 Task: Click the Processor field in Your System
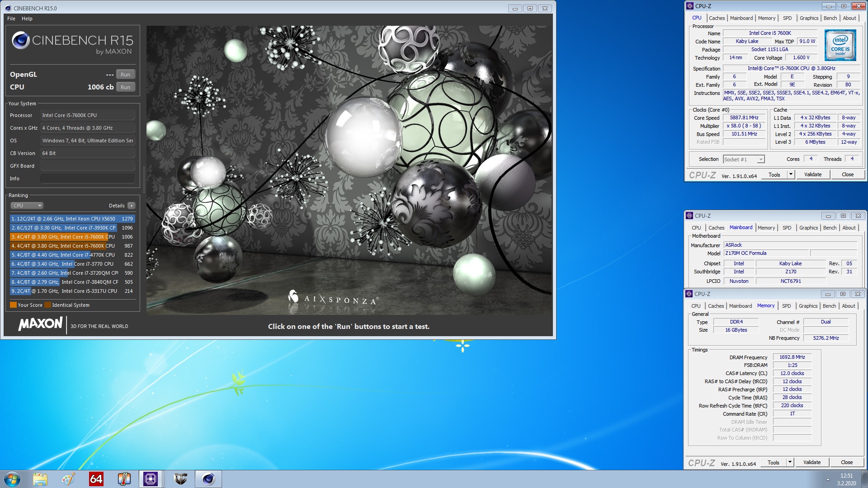point(88,115)
